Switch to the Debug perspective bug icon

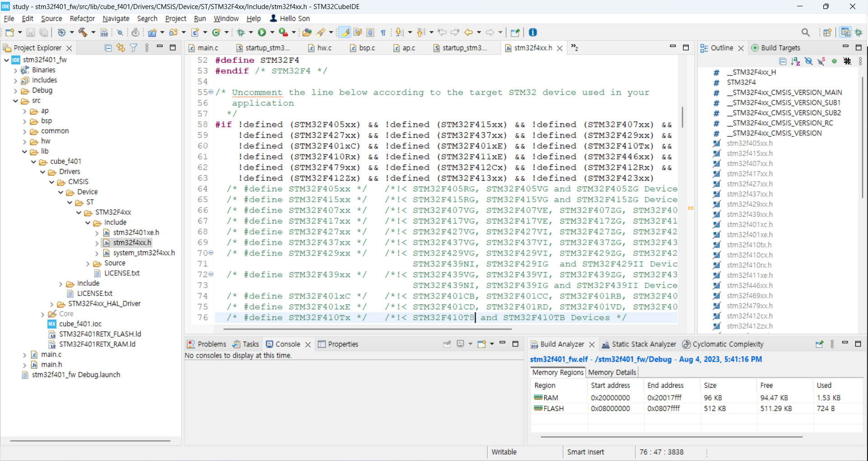click(x=859, y=32)
